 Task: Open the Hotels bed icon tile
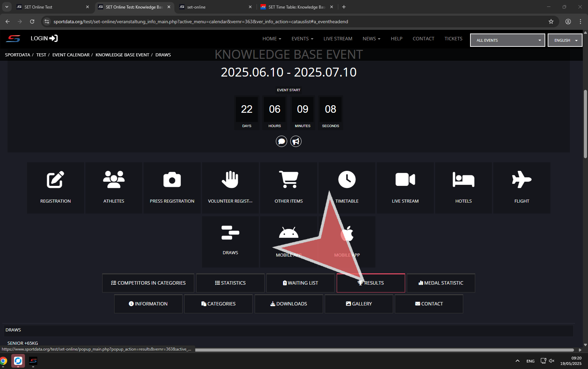click(463, 180)
